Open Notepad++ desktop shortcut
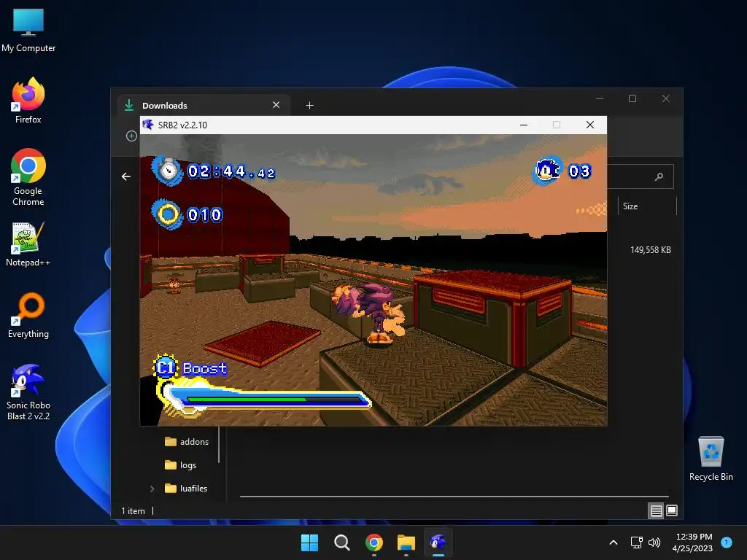 [x=28, y=244]
